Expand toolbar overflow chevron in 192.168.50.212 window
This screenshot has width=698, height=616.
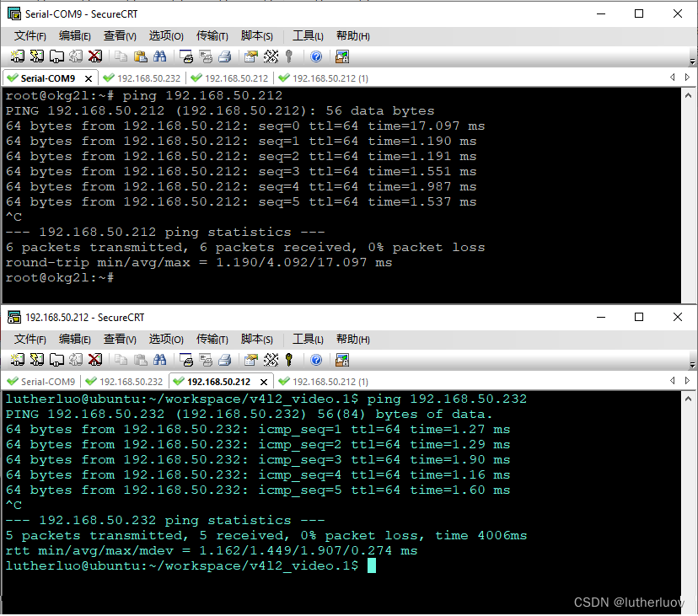pos(692,364)
